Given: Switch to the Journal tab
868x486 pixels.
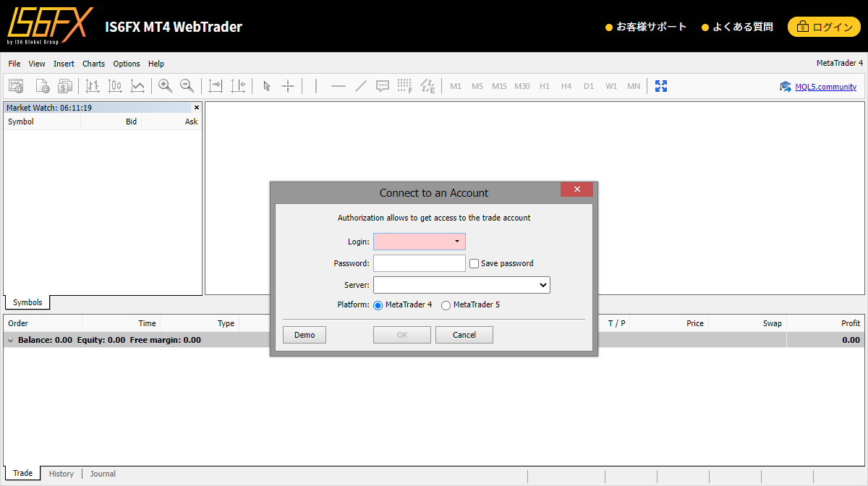Looking at the screenshot, I should pos(103,474).
